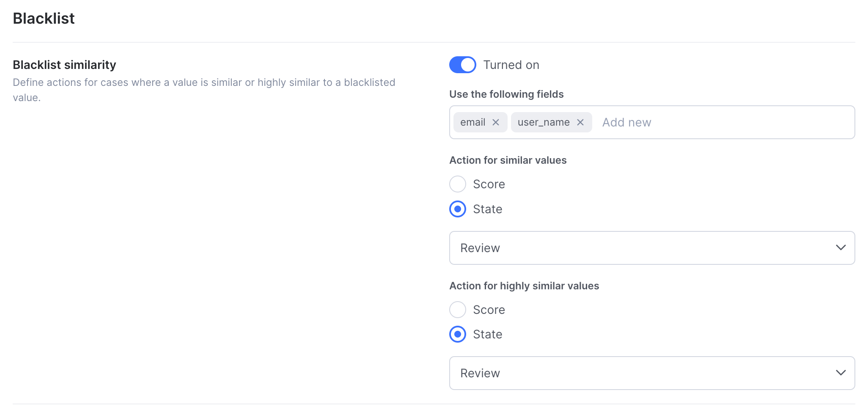
Task: Click the user_name tag label
Action: 544,122
